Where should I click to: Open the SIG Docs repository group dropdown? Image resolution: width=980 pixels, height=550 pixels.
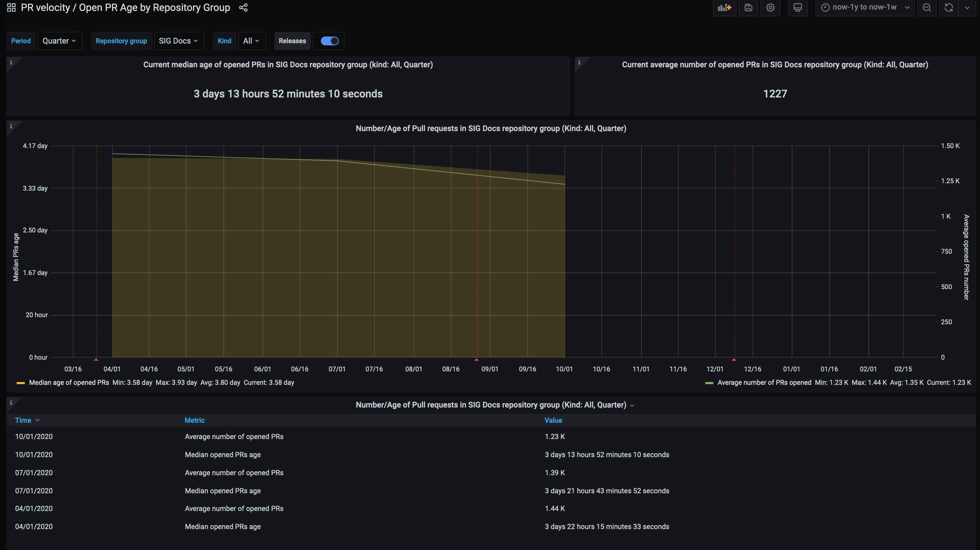[x=179, y=41]
